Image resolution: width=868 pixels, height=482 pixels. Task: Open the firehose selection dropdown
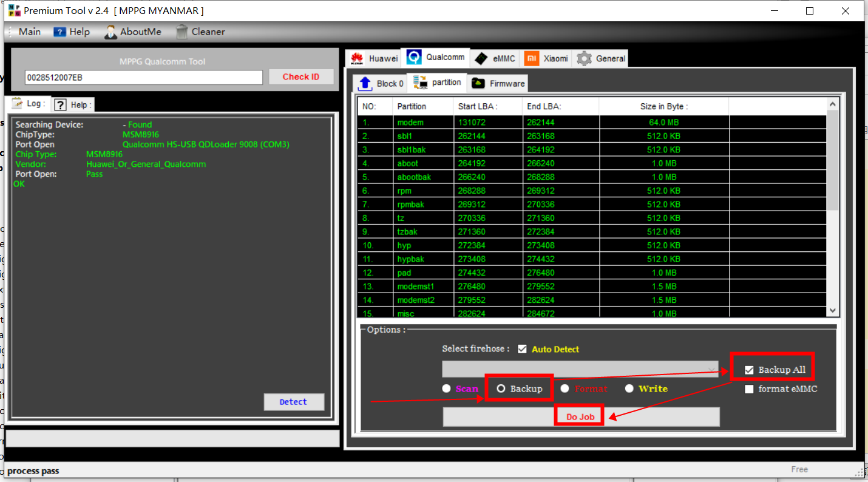click(581, 369)
